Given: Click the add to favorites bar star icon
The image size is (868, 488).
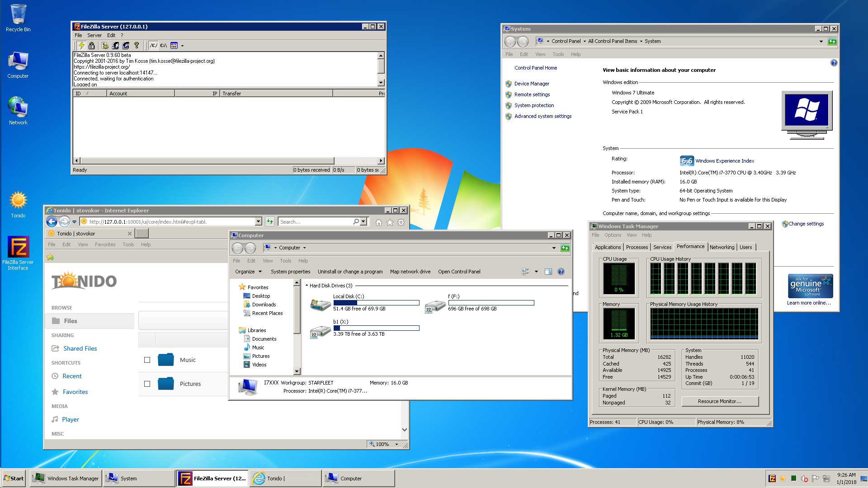Looking at the screenshot, I should pos(50,257).
